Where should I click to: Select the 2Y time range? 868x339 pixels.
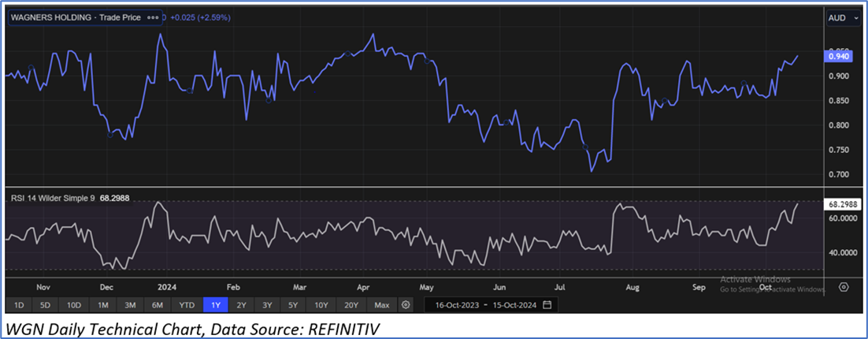coord(241,304)
